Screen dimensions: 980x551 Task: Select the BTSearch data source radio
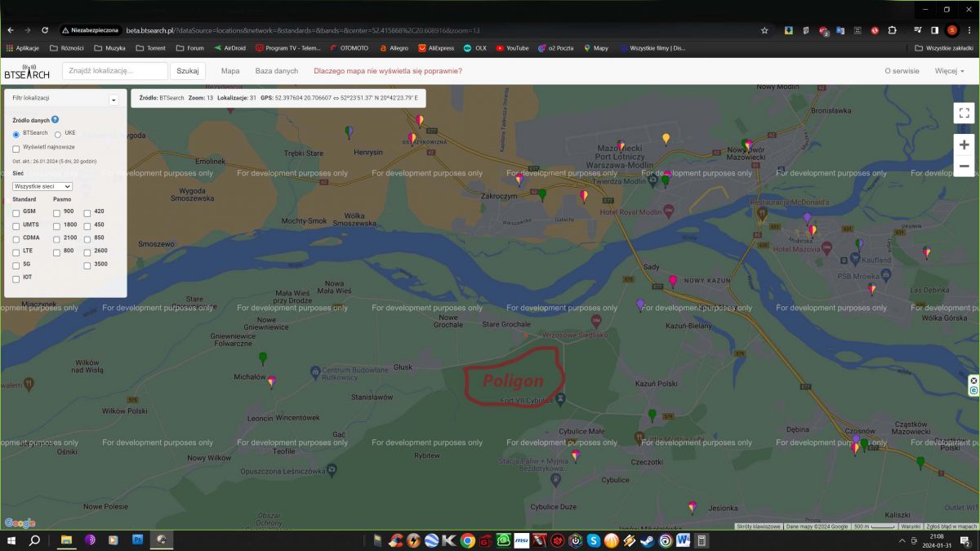click(x=16, y=135)
